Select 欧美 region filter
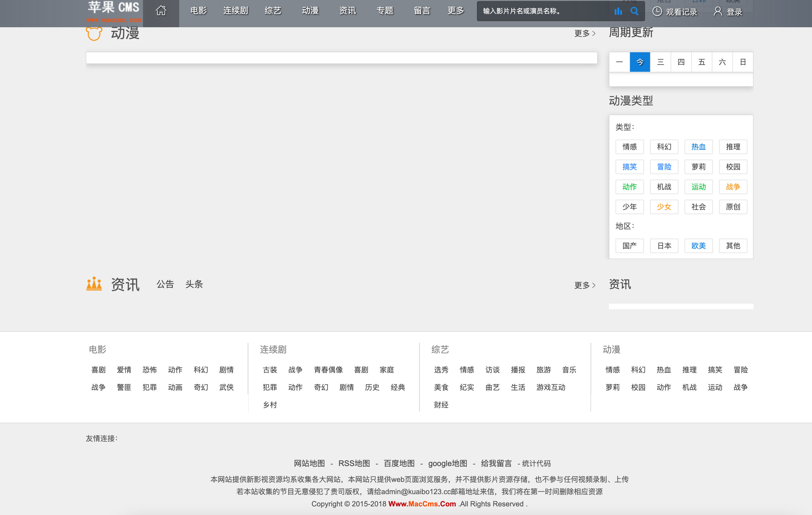Viewport: 812px width, 515px height. tap(698, 246)
